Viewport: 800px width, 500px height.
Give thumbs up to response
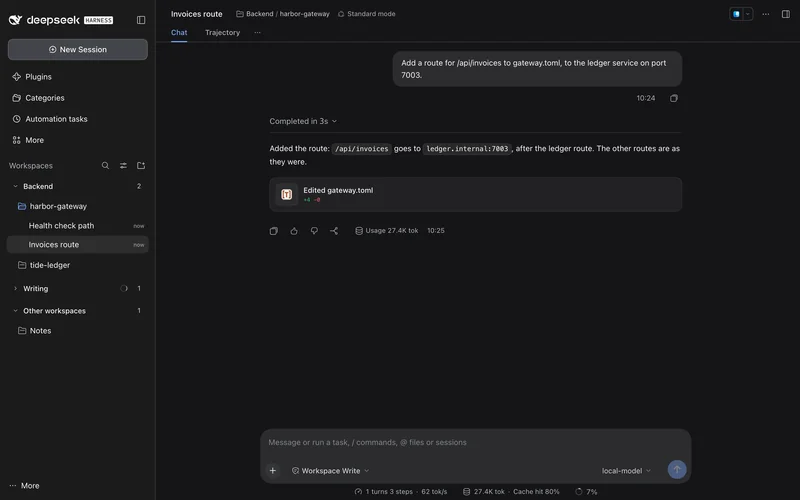tap(294, 231)
